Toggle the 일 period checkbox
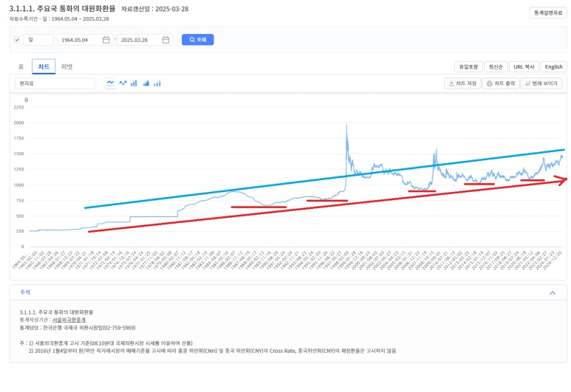 point(17,40)
